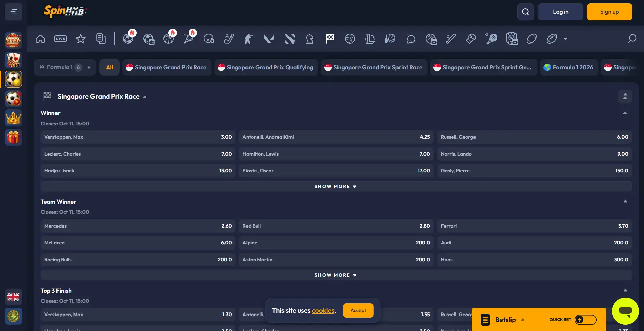
Task: Select the All events tab
Action: [x=110, y=67]
